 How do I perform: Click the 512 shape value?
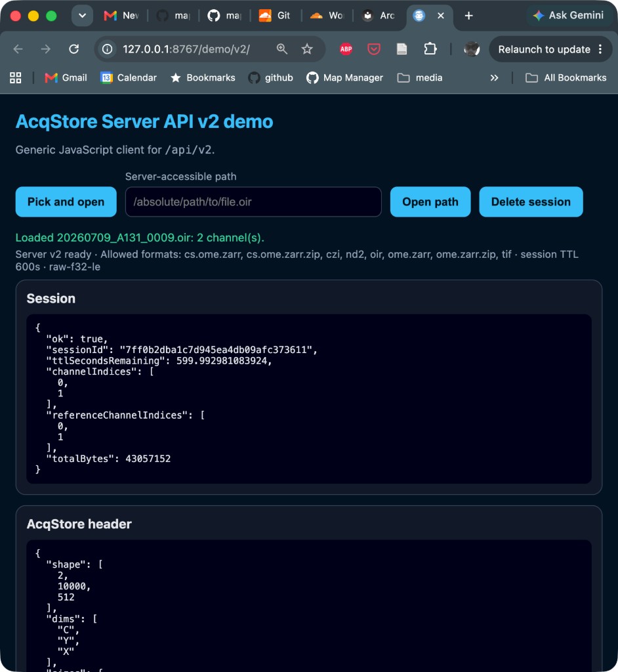pos(66,597)
